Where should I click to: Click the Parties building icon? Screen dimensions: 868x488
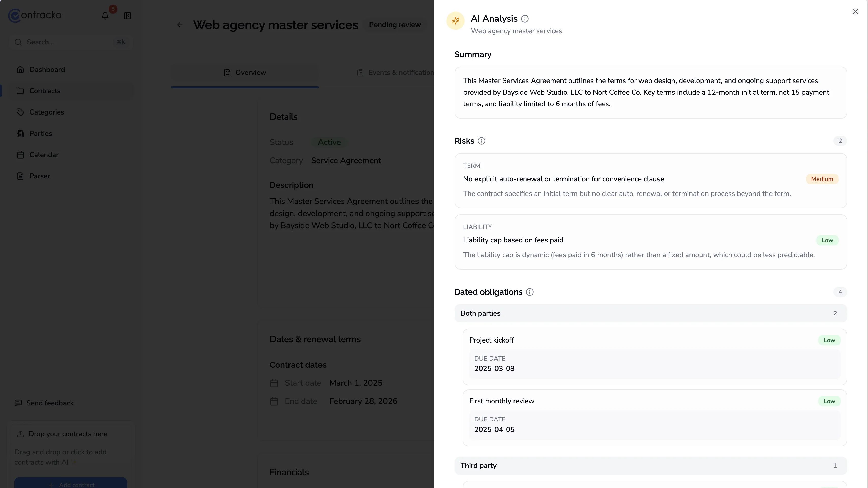(x=20, y=134)
